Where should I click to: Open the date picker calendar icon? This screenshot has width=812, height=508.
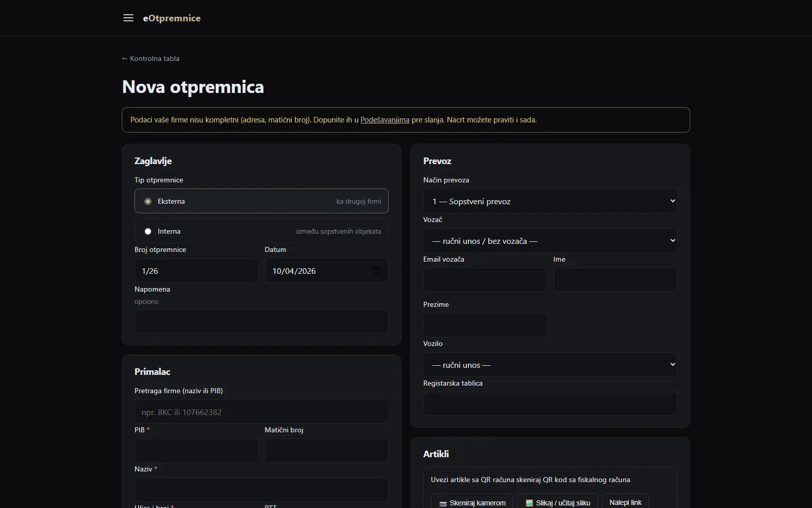[377, 271]
